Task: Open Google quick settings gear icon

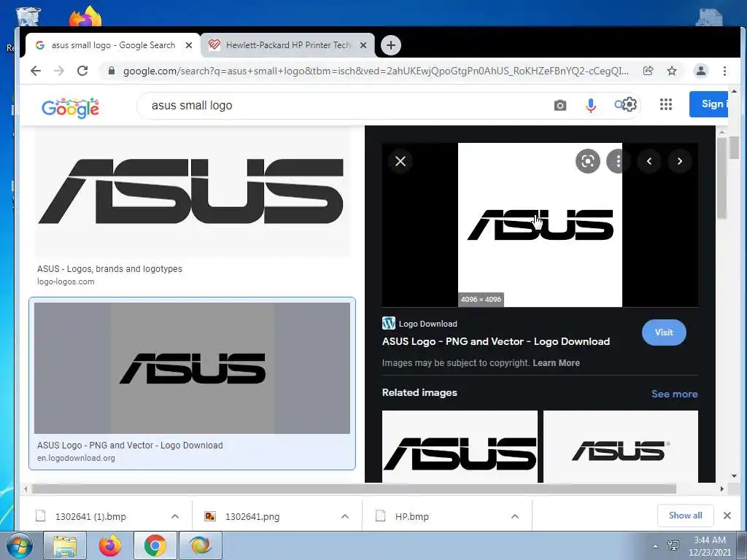Action: click(630, 104)
